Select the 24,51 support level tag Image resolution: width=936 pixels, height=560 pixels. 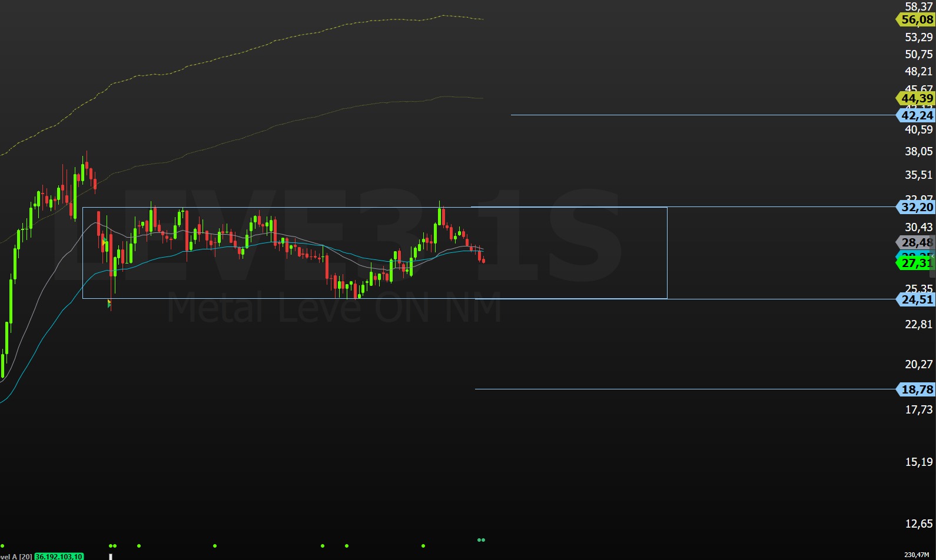coord(915,299)
